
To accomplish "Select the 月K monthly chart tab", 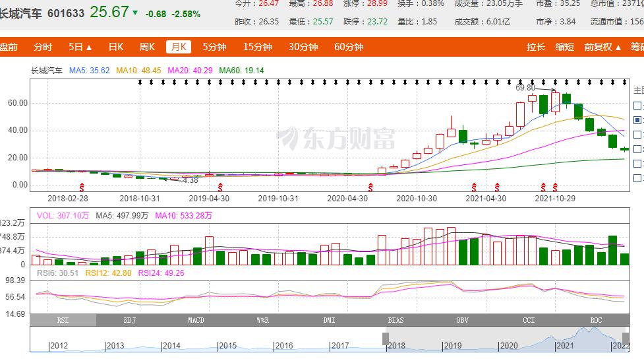I will [x=179, y=47].
